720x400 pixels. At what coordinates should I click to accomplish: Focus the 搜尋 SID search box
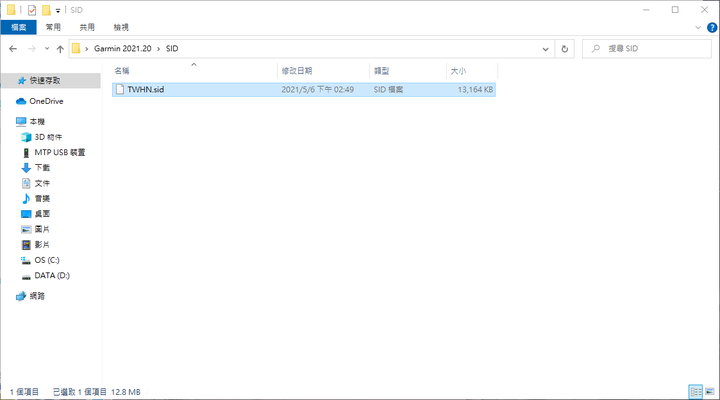(x=647, y=49)
